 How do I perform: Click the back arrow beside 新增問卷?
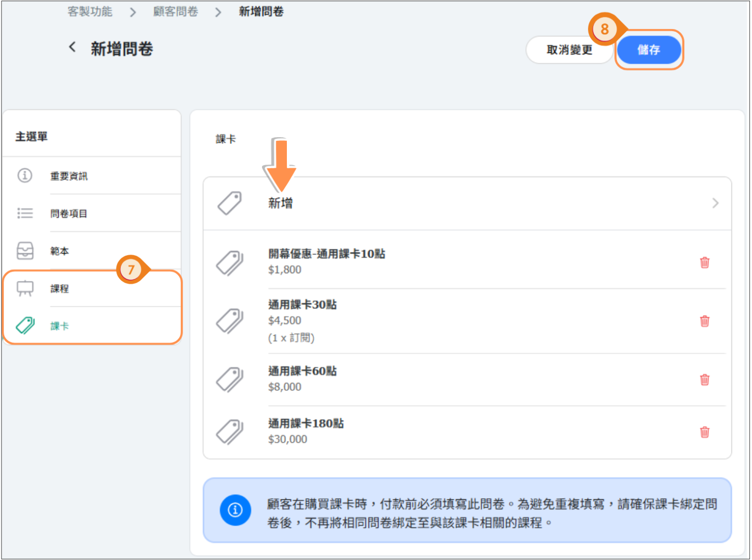pyautogui.click(x=72, y=48)
